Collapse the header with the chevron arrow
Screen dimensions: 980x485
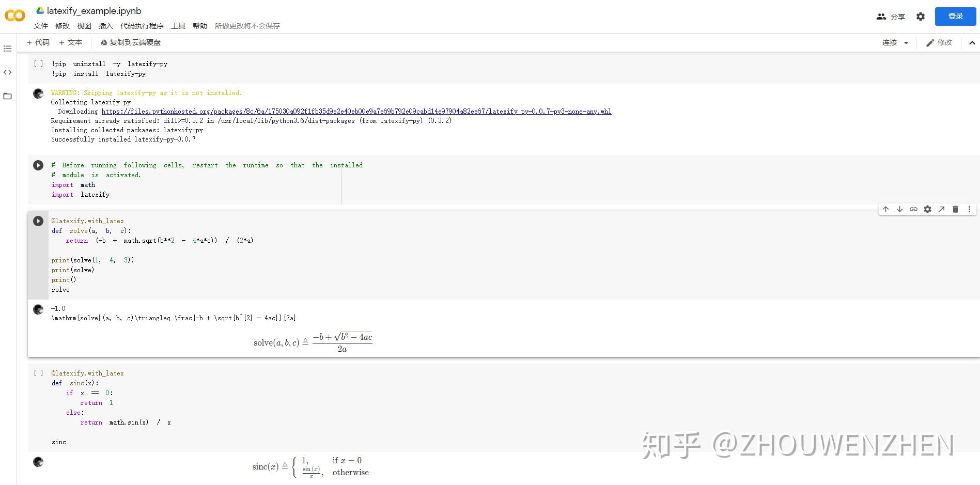(x=973, y=42)
